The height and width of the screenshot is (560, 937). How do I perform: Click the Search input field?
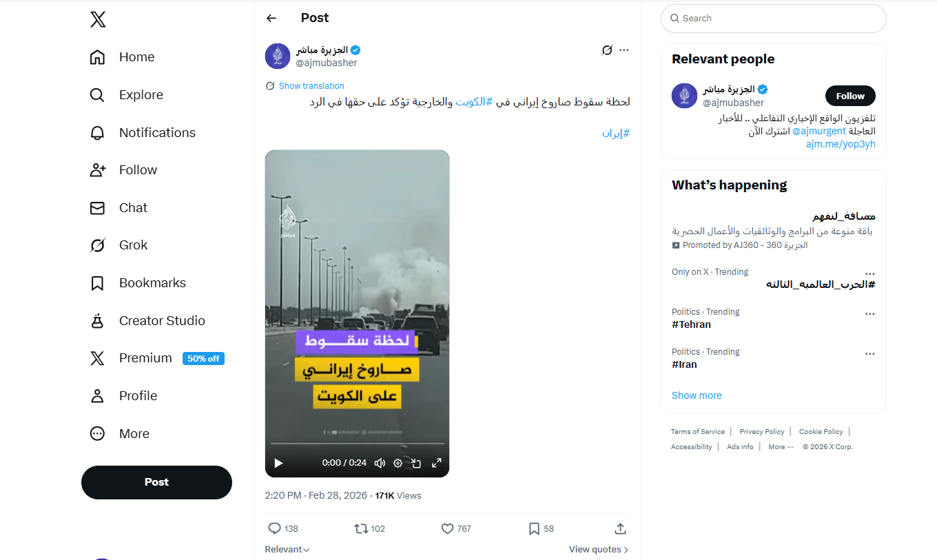pos(779,19)
